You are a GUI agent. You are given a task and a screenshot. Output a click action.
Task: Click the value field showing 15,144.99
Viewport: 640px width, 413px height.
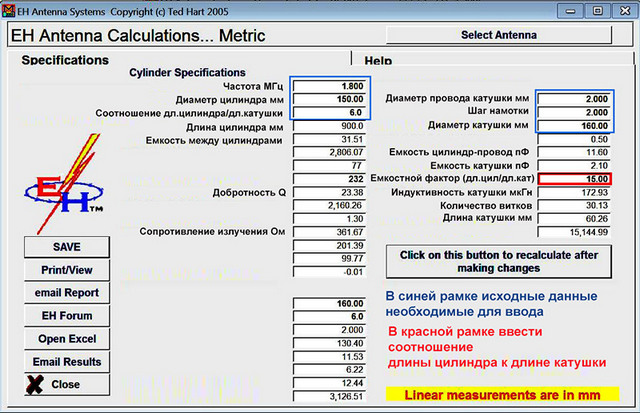[574, 232]
